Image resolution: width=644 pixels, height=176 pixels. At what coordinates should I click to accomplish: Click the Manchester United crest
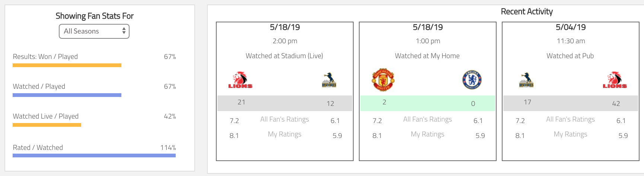coord(383,80)
